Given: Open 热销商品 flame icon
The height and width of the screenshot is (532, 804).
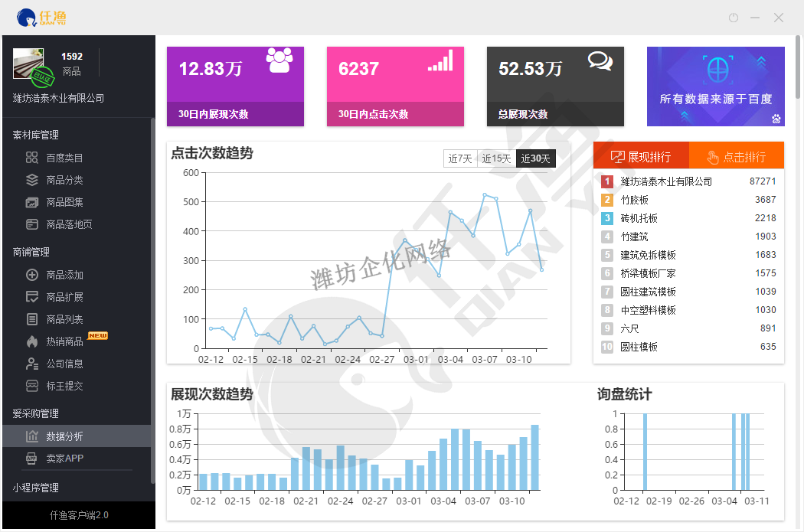Looking at the screenshot, I should click(32, 341).
